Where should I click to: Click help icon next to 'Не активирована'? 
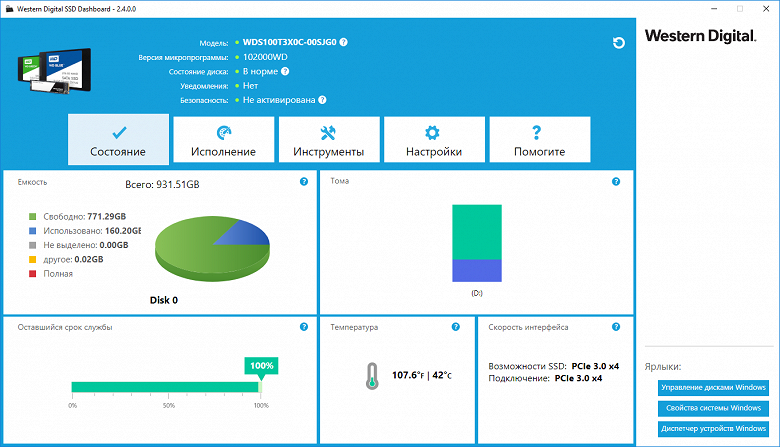pyautogui.click(x=322, y=100)
